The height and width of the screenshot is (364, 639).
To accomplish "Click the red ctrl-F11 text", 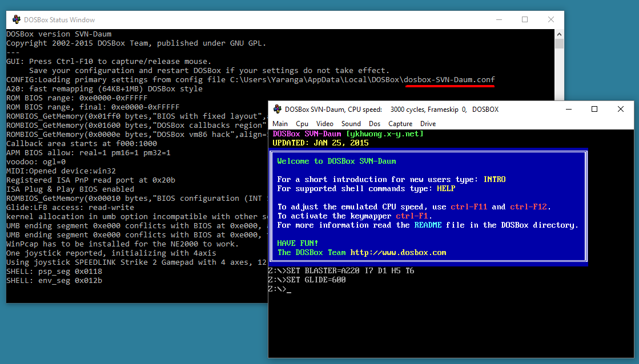I will (x=469, y=207).
